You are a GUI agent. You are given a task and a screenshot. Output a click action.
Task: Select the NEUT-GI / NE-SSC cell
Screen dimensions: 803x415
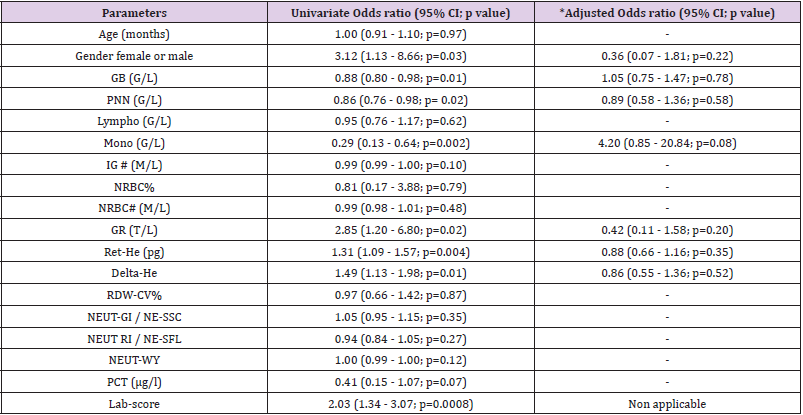coord(134,317)
